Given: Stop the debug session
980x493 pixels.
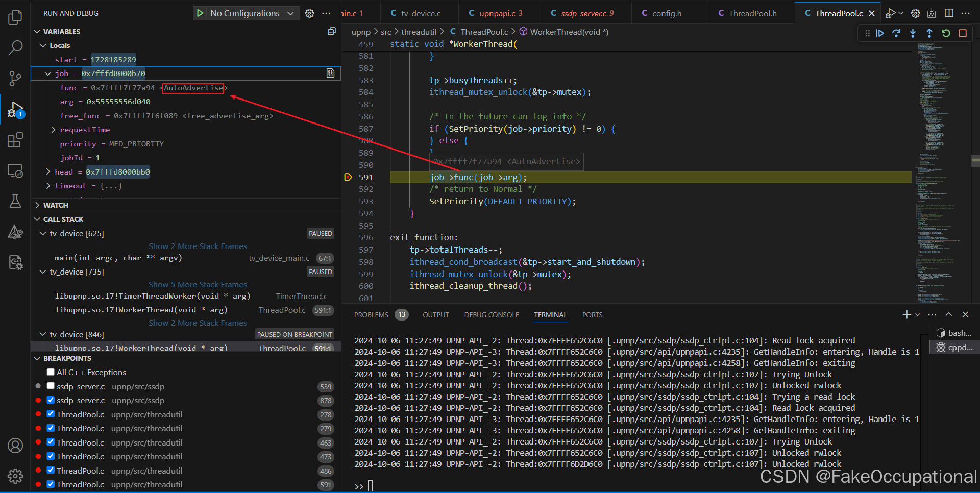Looking at the screenshot, I should click(x=963, y=33).
